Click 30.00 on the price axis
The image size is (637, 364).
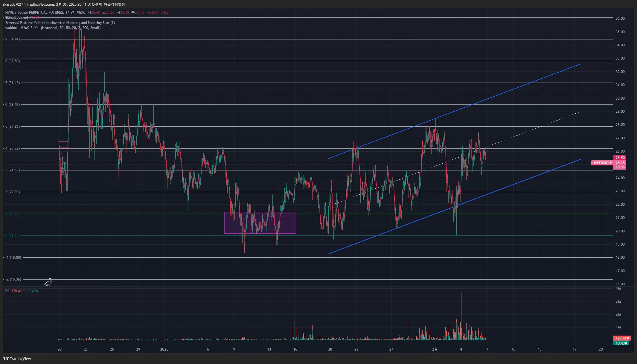pyautogui.click(x=620, y=98)
